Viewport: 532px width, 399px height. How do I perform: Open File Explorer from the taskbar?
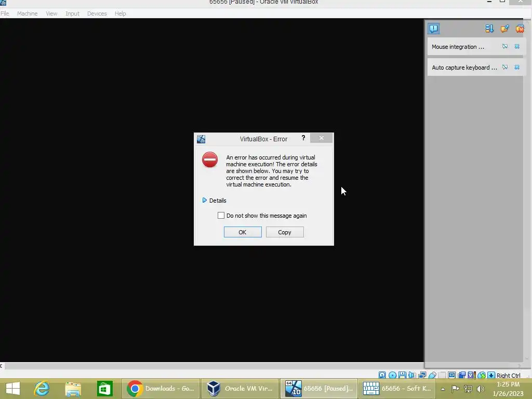[73, 389]
